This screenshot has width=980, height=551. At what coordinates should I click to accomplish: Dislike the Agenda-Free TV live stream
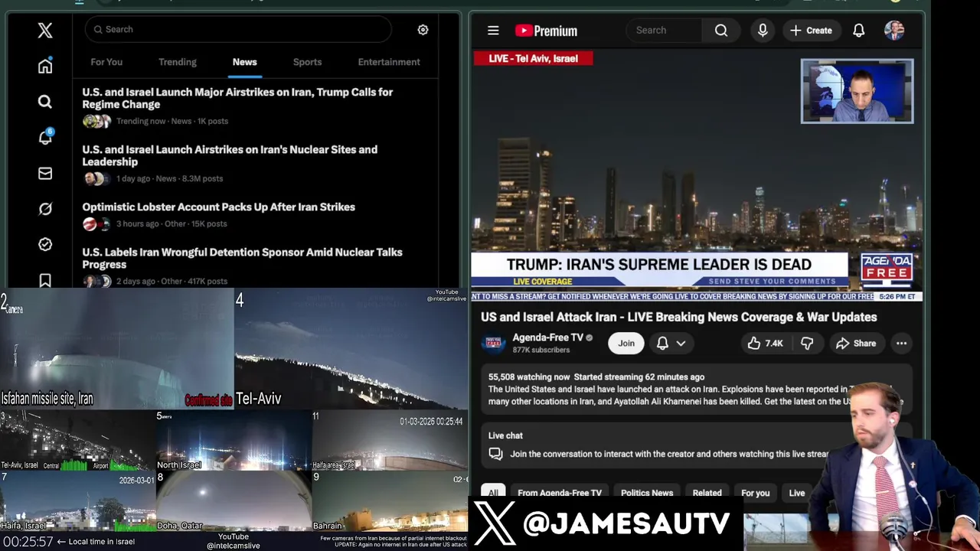tap(807, 344)
